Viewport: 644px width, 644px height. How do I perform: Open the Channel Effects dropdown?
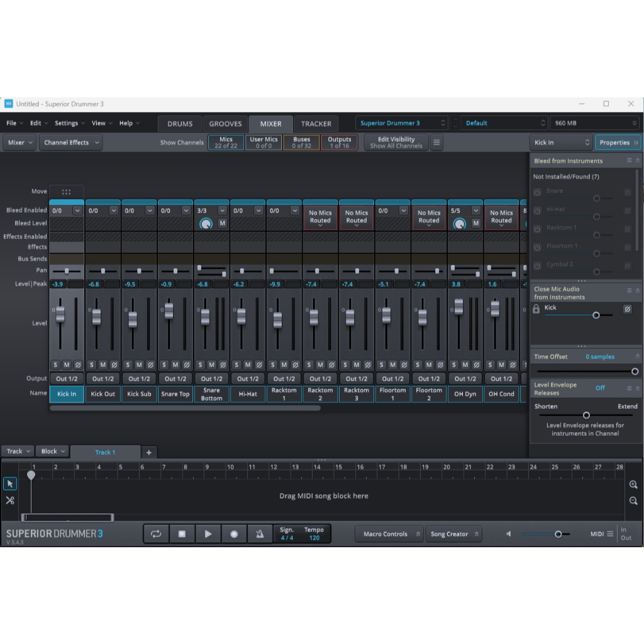pyautogui.click(x=71, y=143)
